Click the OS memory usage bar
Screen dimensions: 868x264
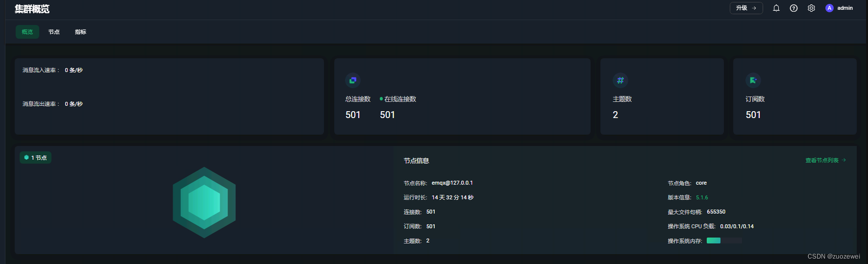724,240
